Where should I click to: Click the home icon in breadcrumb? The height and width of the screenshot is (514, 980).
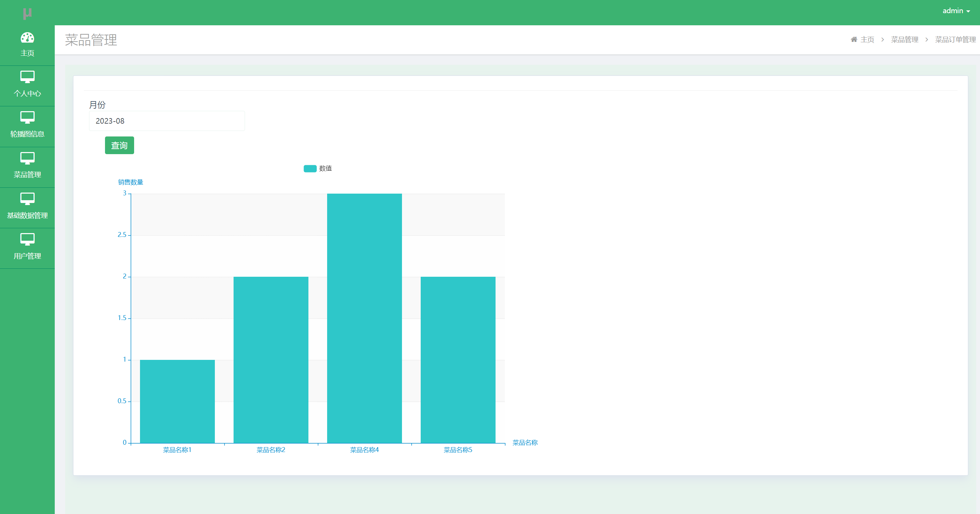[854, 39]
